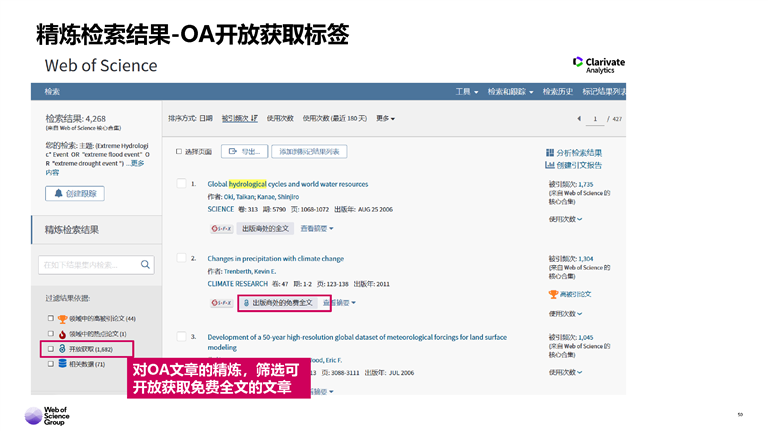Click the 创建跟踪 button
Image resolution: width=768 pixels, height=431 pixels.
(x=75, y=193)
